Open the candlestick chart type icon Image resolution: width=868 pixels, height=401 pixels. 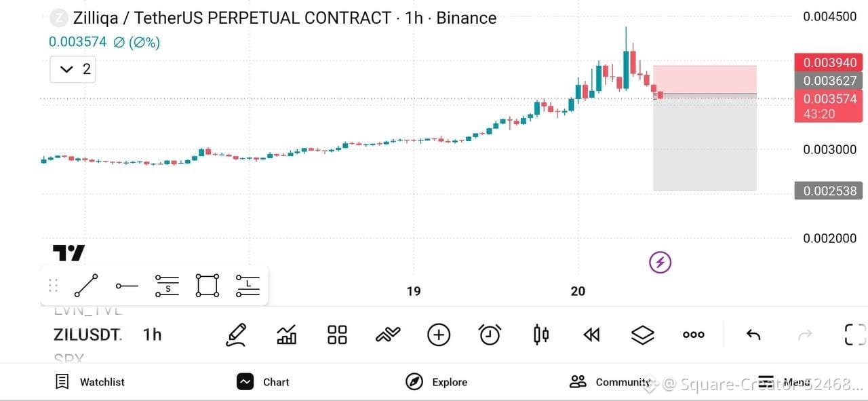541,335
